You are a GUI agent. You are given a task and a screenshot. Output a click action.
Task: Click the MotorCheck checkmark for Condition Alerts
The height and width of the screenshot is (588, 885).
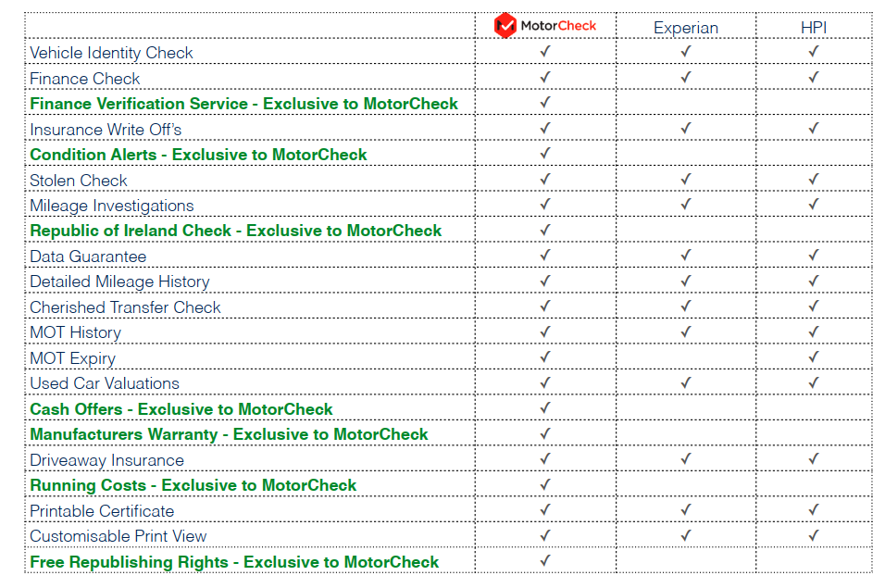coord(545,154)
